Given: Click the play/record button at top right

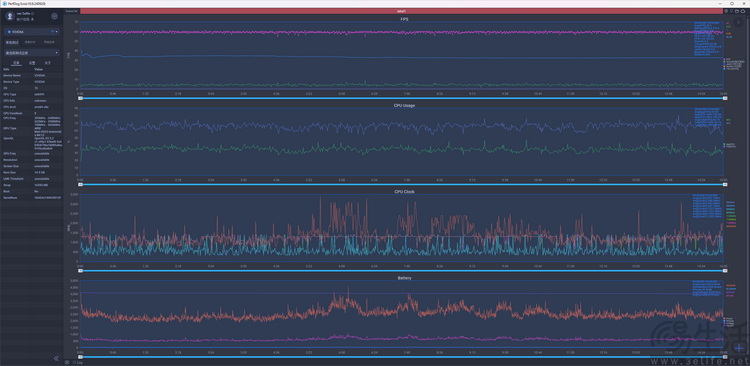Looking at the screenshot, I should 739,22.
